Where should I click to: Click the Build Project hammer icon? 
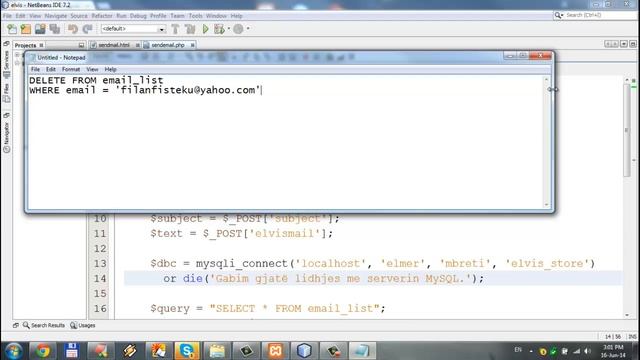pyautogui.click(x=176, y=29)
